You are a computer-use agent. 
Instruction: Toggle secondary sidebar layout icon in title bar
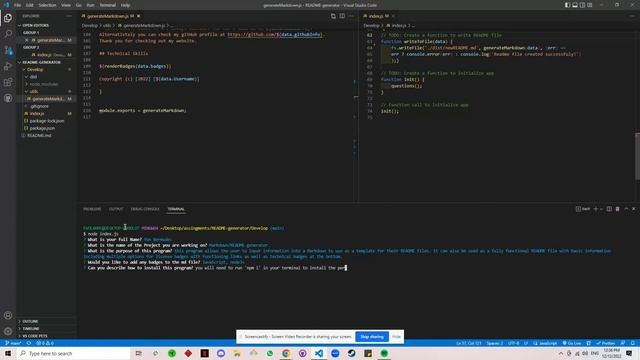click(582, 5)
